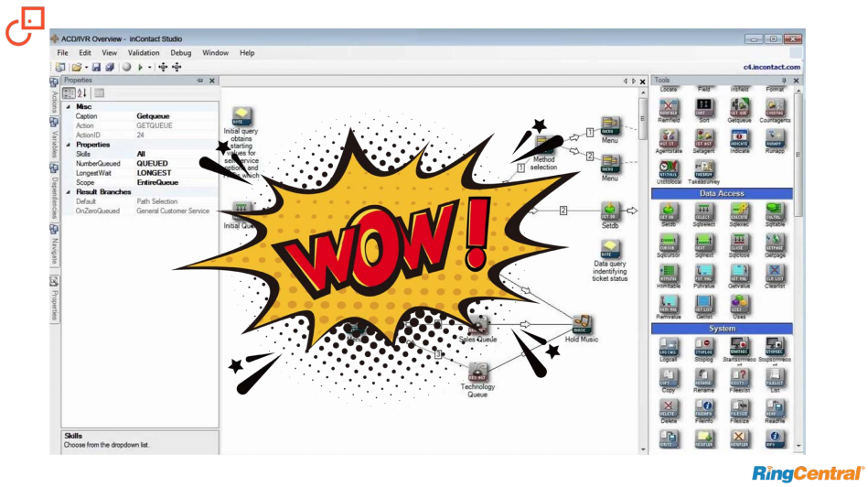The image size is (868, 487).
Task: Select the Runapp tool
Action: pos(775,138)
